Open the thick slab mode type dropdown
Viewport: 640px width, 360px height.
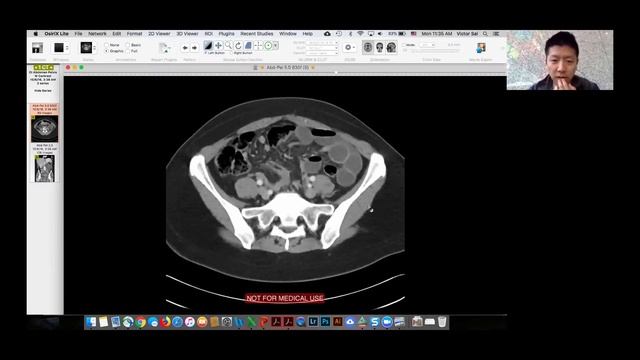coord(428,45)
